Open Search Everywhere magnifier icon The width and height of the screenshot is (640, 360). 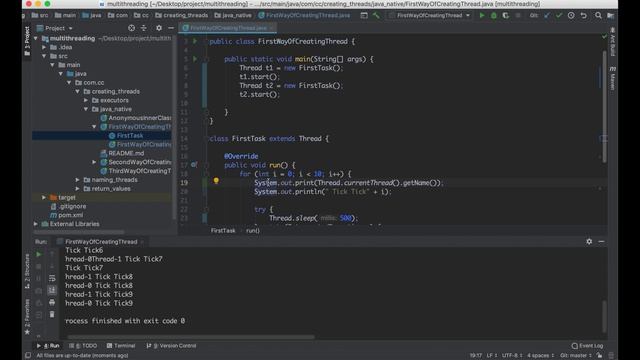click(598, 16)
